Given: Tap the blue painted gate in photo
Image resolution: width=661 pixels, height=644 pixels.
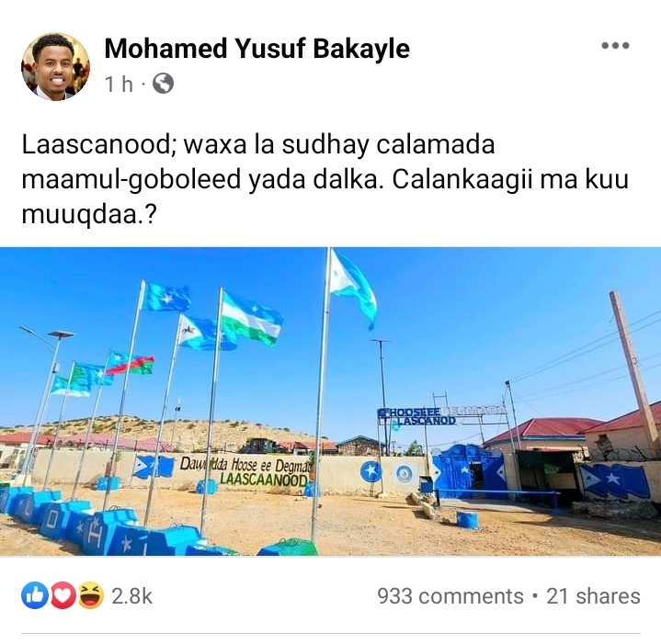Looking at the screenshot, I should [469, 472].
